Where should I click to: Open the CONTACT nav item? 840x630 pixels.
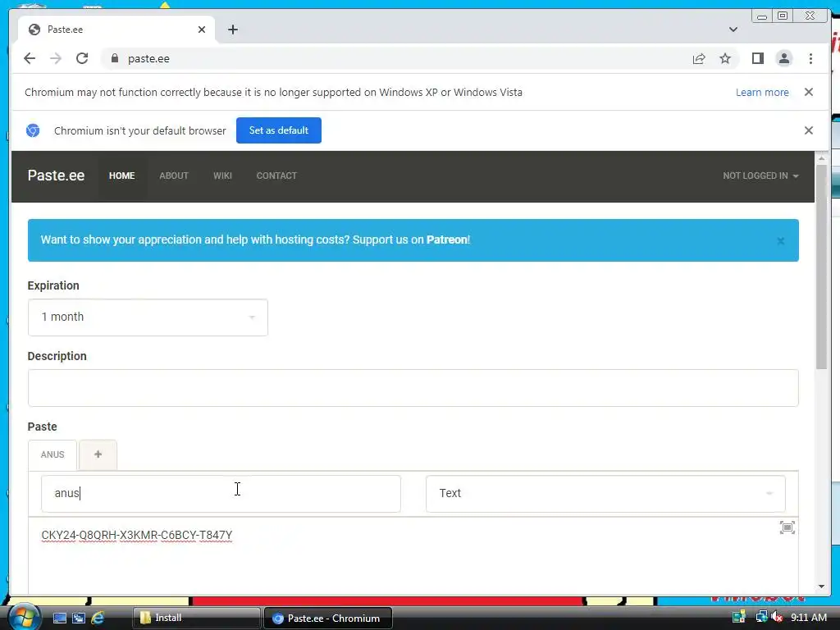pos(276,176)
